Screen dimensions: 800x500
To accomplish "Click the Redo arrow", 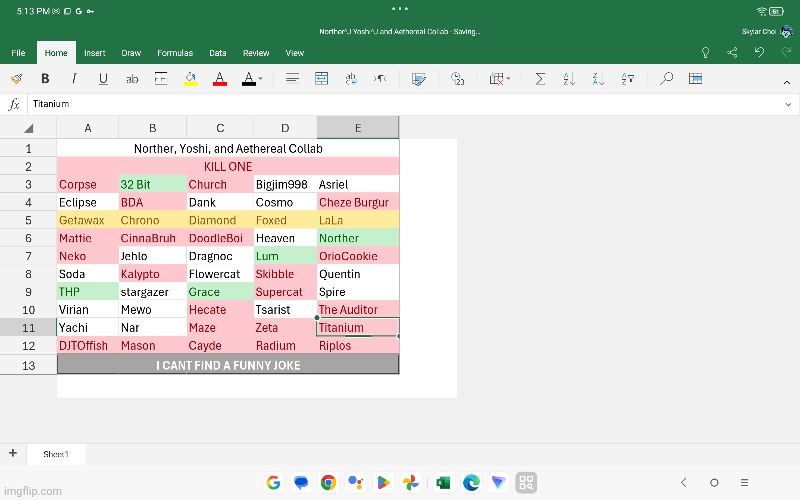I will [786, 52].
